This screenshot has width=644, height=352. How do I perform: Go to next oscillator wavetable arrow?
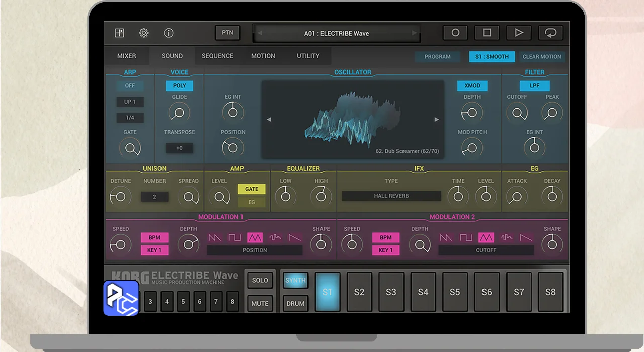[x=436, y=120]
